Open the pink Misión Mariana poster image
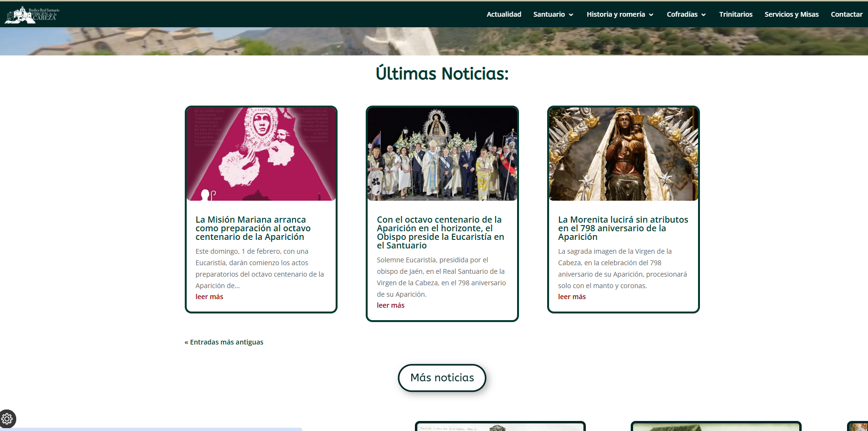The height and width of the screenshot is (431, 868). tap(261, 154)
